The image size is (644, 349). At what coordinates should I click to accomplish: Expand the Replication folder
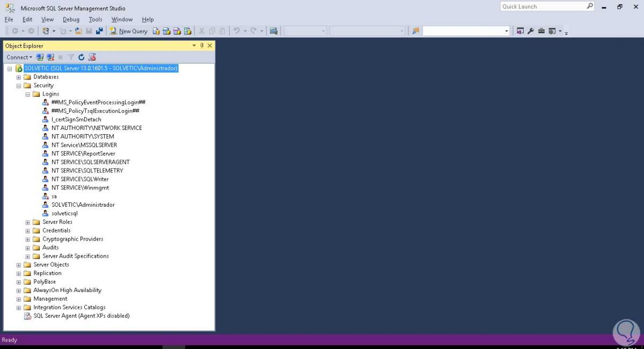(19, 273)
